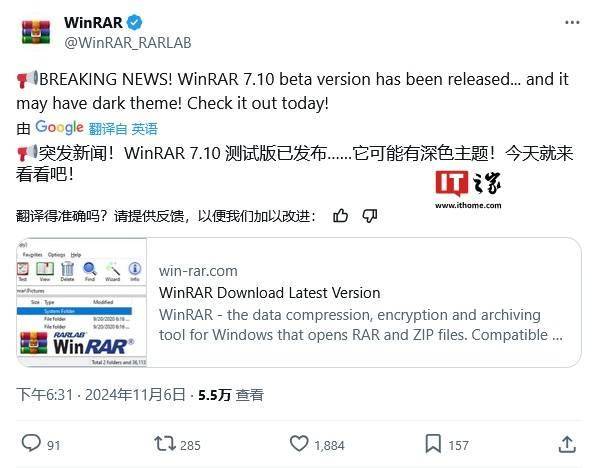598x468 pixels.
Task: Click the win-rar.com domain text
Action: pos(198,271)
